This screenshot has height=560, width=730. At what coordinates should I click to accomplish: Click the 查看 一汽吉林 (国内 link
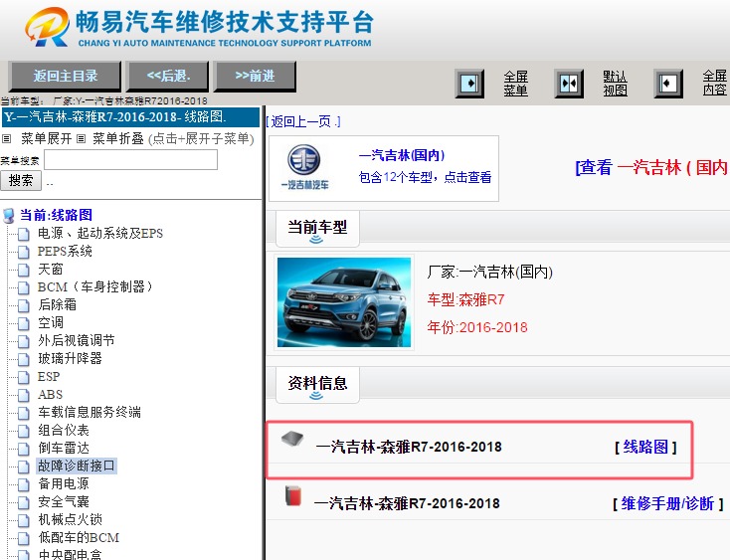coord(651,167)
